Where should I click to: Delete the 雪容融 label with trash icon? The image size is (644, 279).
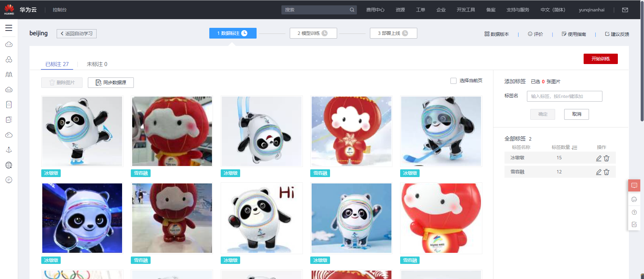tap(606, 172)
